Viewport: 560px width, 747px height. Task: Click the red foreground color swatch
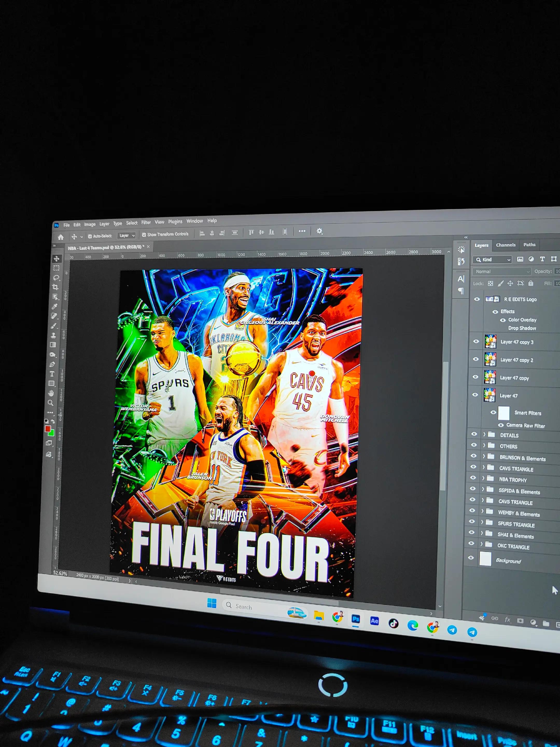(48, 429)
